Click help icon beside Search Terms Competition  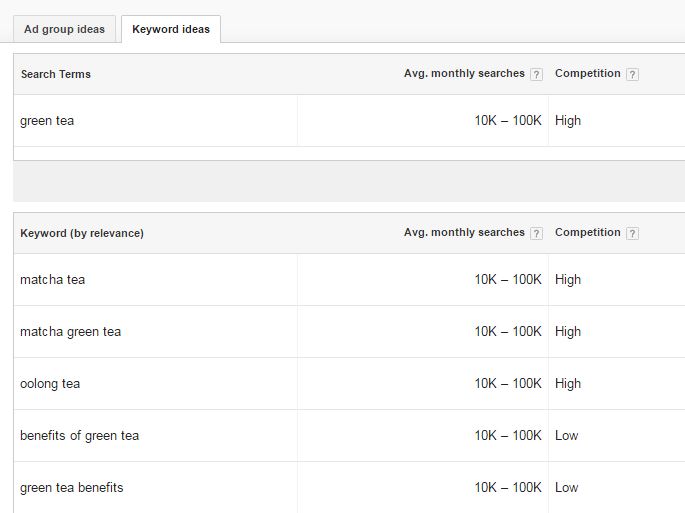(632, 74)
